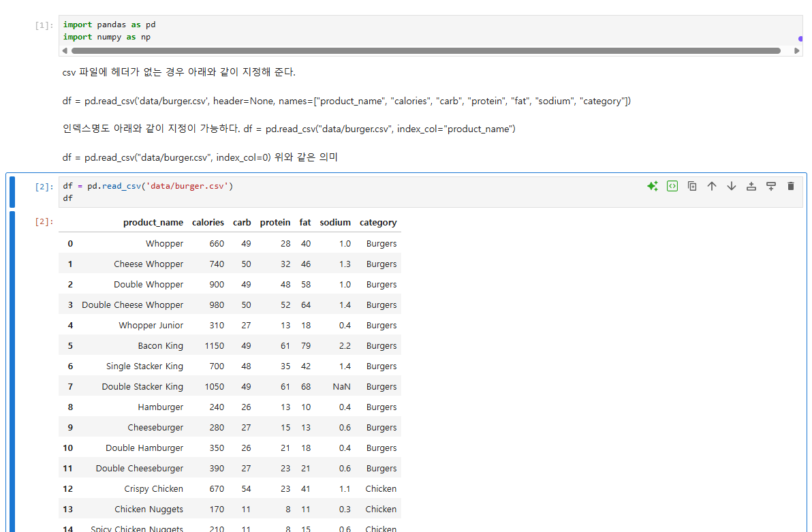Click the fat column header
Viewport: 812px width, 532px height.
[x=305, y=222]
